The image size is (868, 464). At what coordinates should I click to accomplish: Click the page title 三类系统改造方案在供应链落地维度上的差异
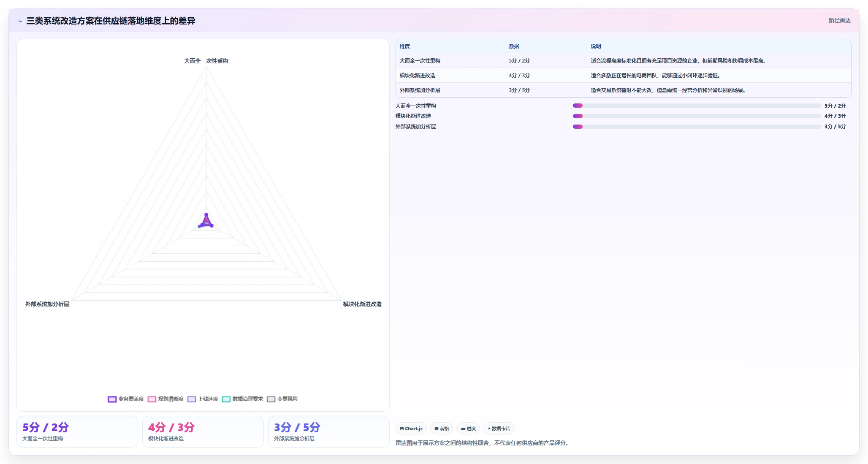pyautogui.click(x=111, y=21)
